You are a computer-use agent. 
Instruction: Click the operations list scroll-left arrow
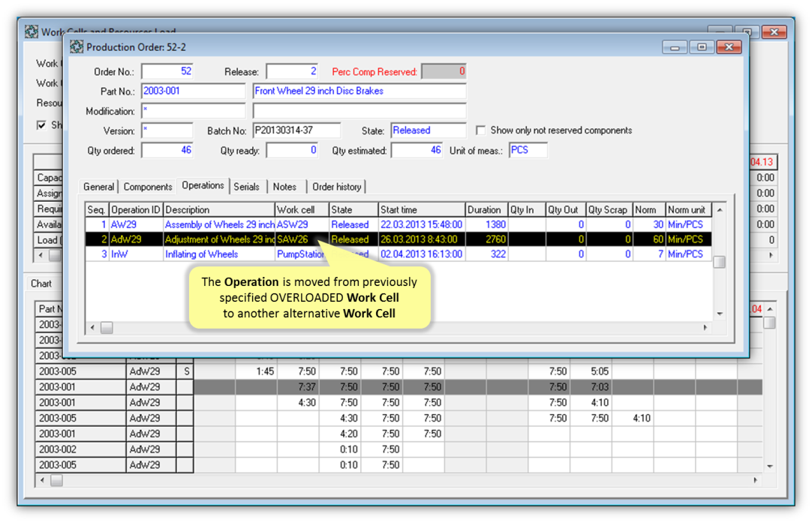point(92,327)
